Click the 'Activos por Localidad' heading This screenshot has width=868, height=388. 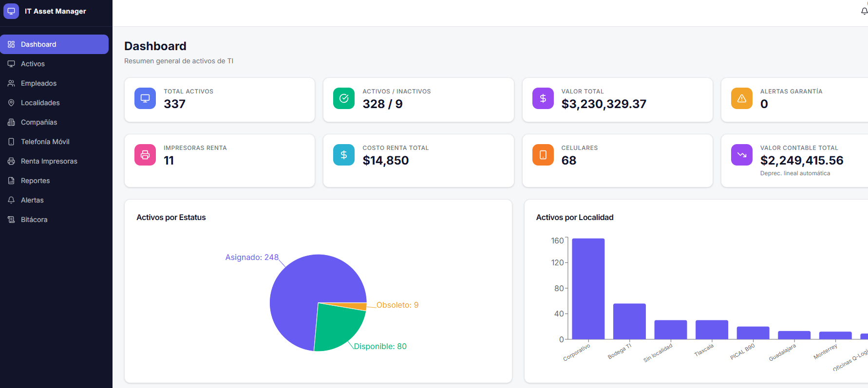click(x=575, y=218)
